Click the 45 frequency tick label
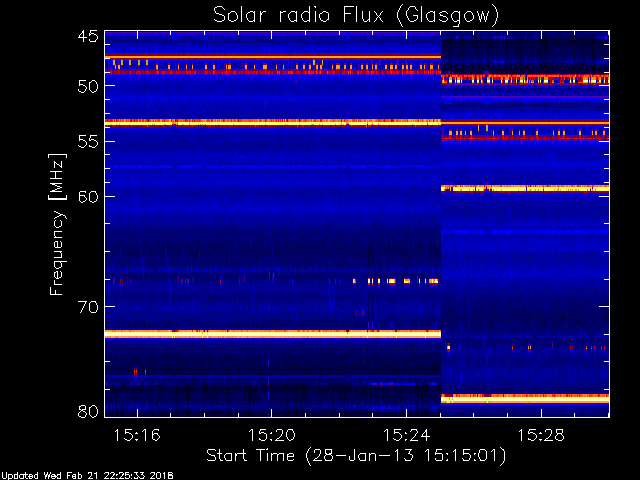 click(x=88, y=37)
